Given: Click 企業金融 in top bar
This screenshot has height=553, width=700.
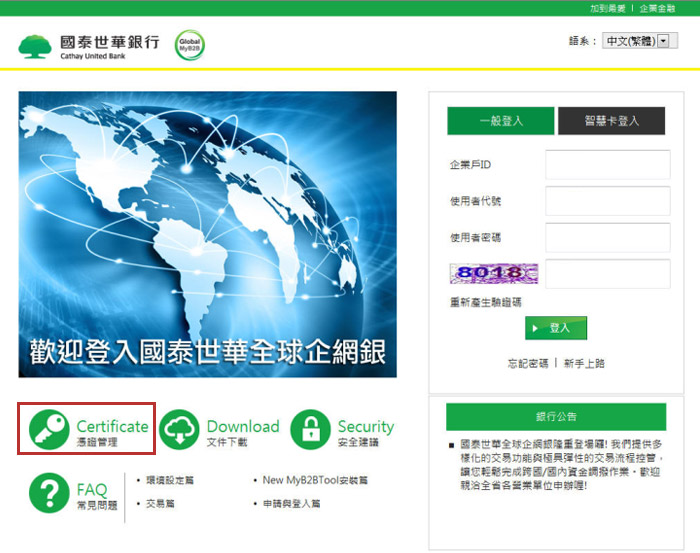Looking at the screenshot, I should 657,8.
